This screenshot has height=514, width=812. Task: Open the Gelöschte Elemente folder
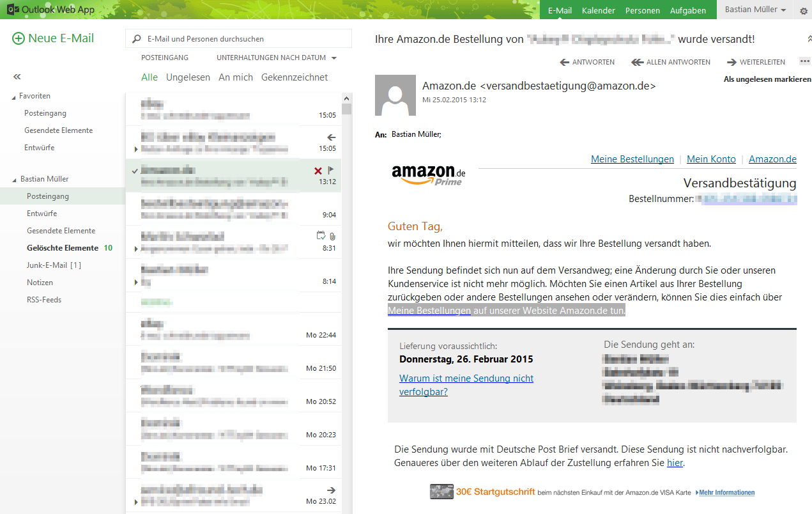[x=63, y=248]
